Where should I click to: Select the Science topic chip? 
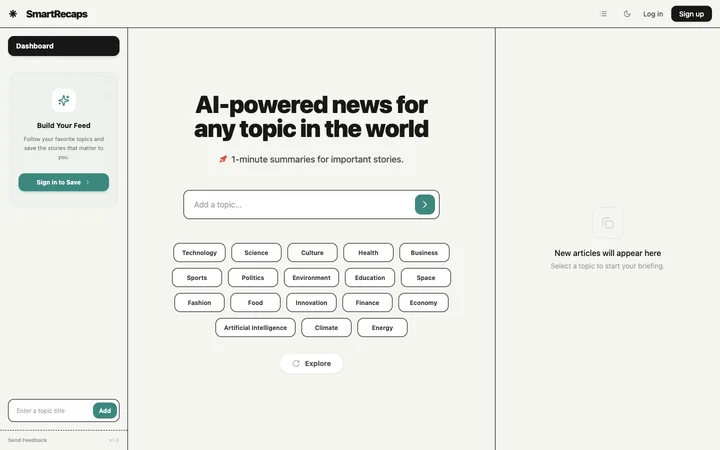point(256,253)
